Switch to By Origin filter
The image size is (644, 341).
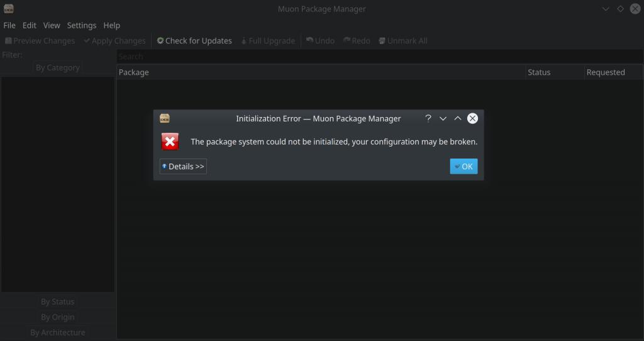pyautogui.click(x=58, y=317)
